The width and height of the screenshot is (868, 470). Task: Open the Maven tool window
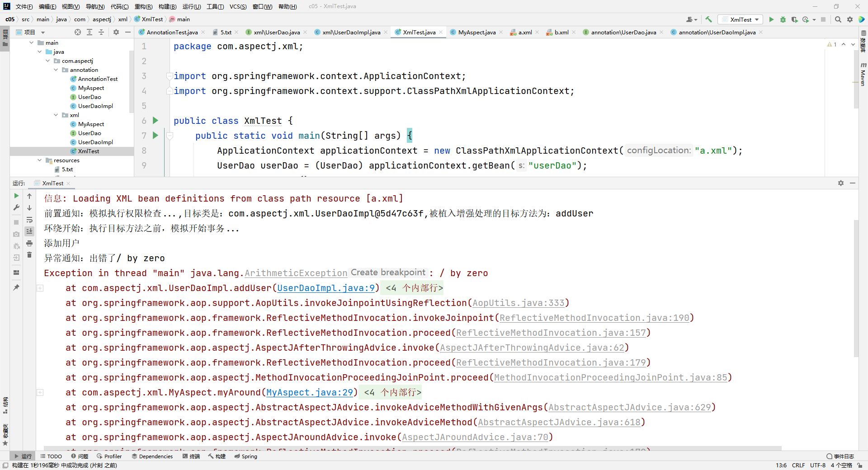click(863, 75)
